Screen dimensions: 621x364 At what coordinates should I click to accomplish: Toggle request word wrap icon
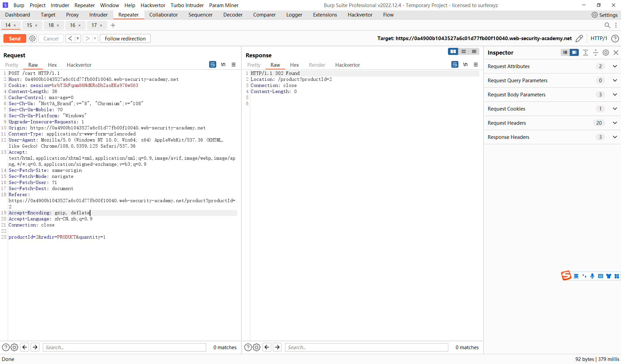pos(213,64)
